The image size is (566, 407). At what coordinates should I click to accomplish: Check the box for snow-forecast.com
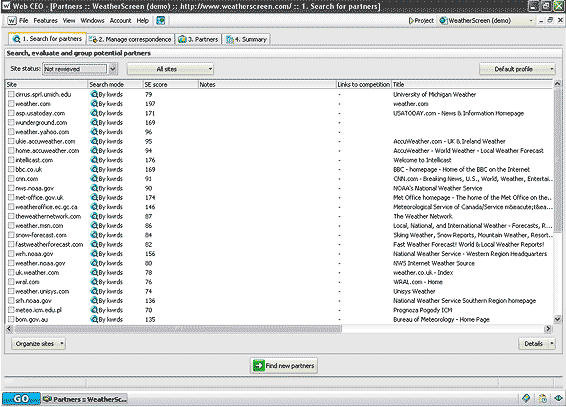point(11,235)
